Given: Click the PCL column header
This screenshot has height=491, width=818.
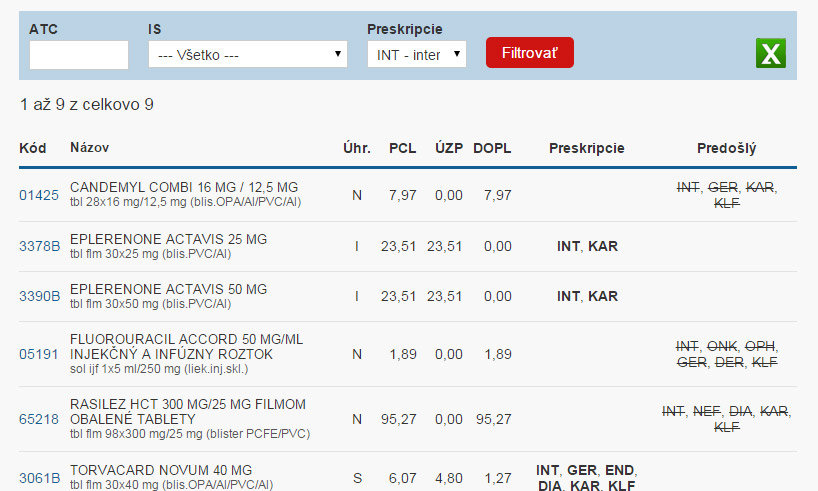Looking at the screenshot, I should (403, 148).
